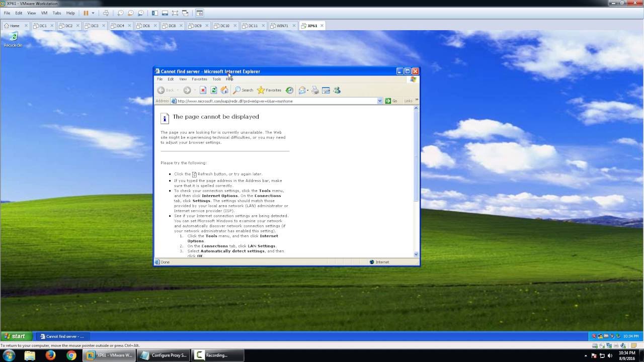
Task: Expand the IE address bar dropdown
Action: pos(380,101)
